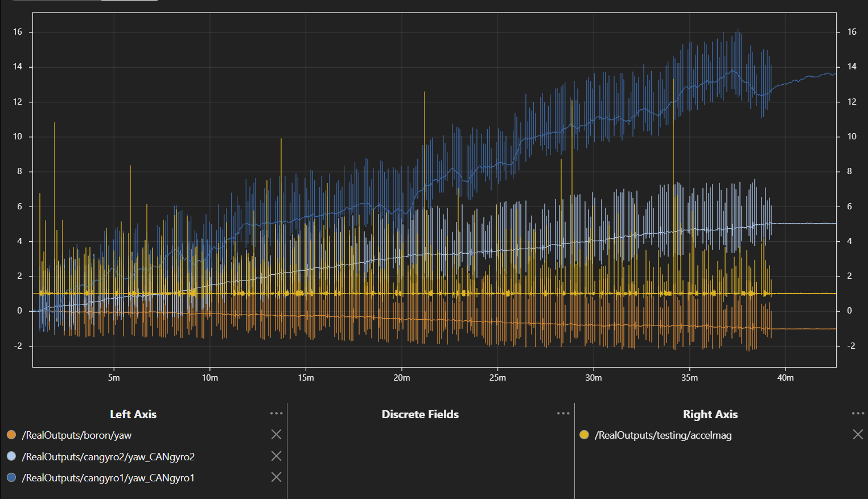Click the Right Axis section title
This screenshot has height=499, width=868.
(710, 414)
